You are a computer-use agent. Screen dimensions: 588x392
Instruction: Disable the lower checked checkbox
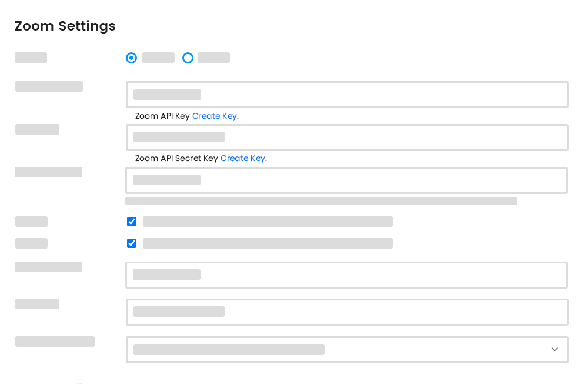tap(131, 243)
